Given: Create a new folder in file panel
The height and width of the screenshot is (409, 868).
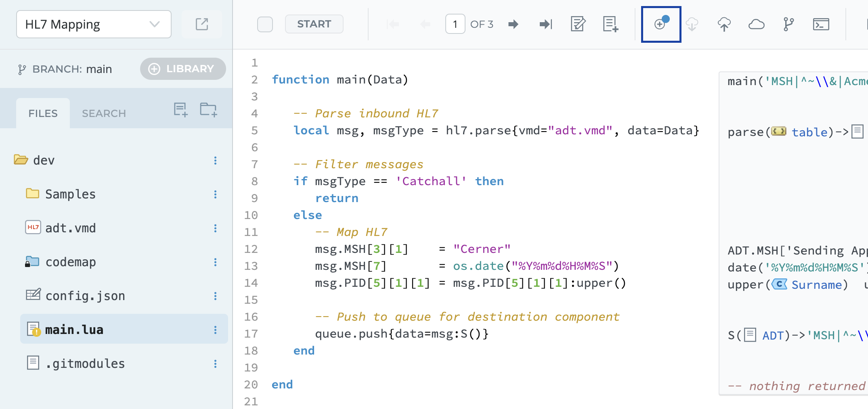Looking at the screenshot, I should coord(208,109).
